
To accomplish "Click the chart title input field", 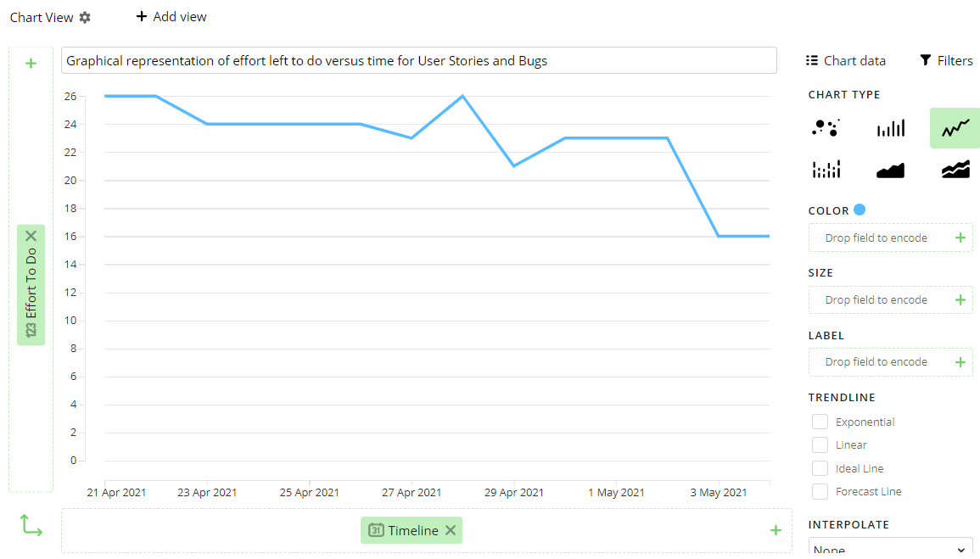I will 418,60.
